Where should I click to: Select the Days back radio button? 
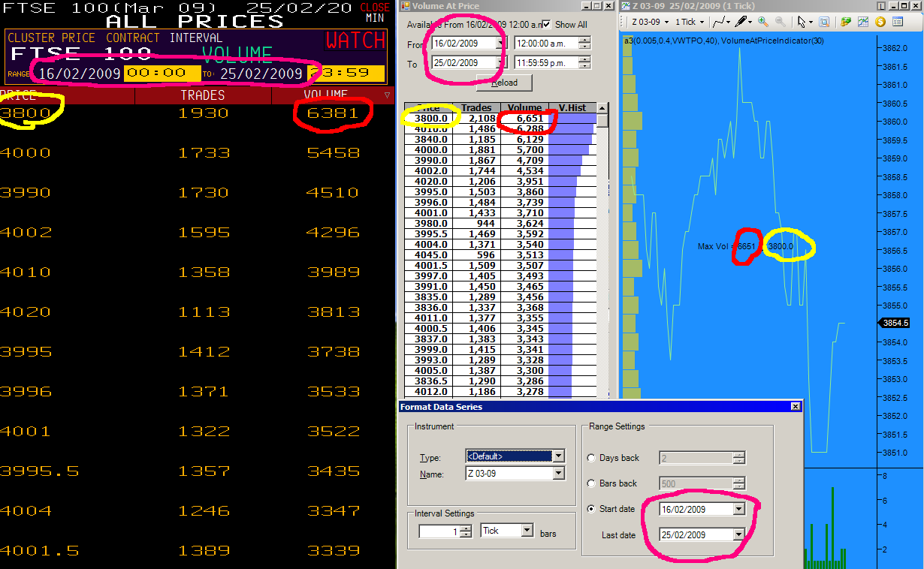click(x=591, y=458)
